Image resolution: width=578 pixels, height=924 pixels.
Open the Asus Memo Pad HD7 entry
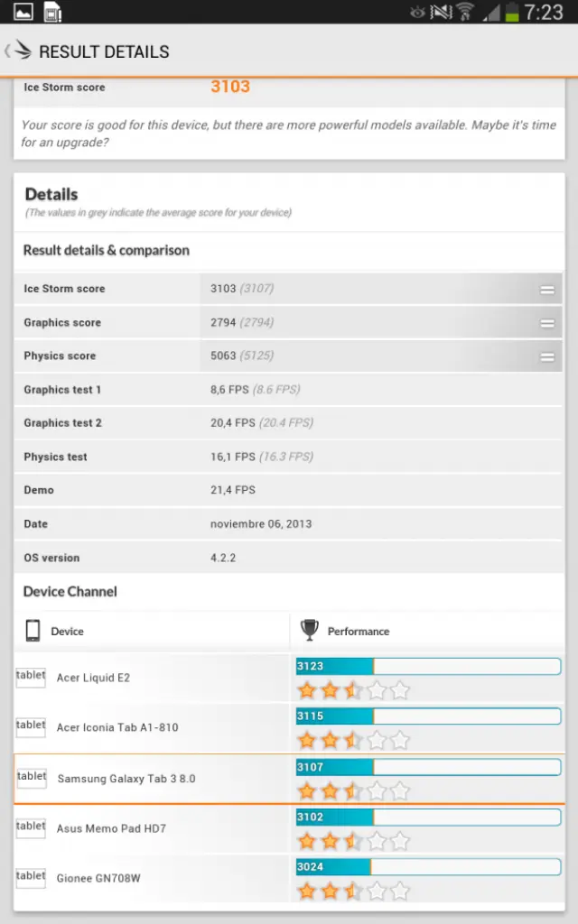click(111, 828)
